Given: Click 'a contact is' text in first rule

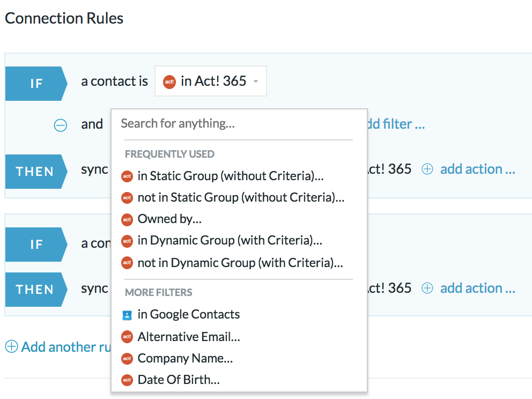Looking at the screenshot, I should click(x=114, y=81).
